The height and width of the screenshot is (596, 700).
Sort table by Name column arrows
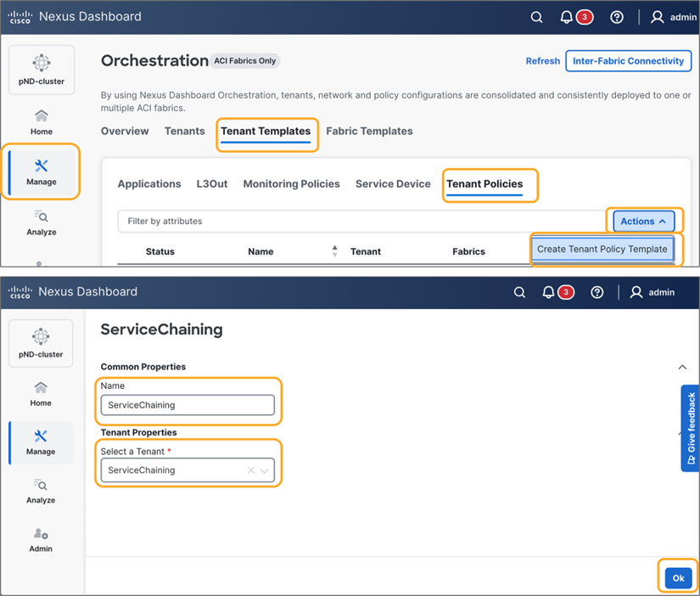pyautogui.click(x=335, y=251)
